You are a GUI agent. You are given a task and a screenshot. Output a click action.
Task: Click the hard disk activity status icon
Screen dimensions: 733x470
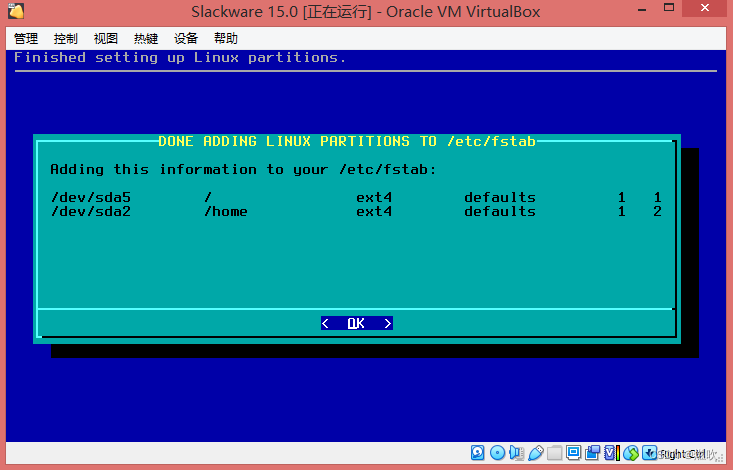477,452
